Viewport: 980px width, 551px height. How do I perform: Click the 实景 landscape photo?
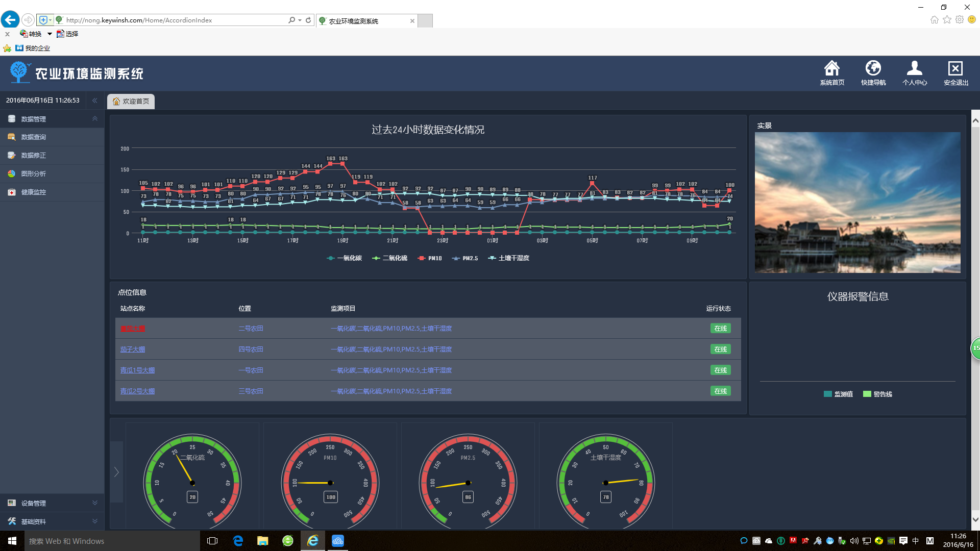click(857, 203)
